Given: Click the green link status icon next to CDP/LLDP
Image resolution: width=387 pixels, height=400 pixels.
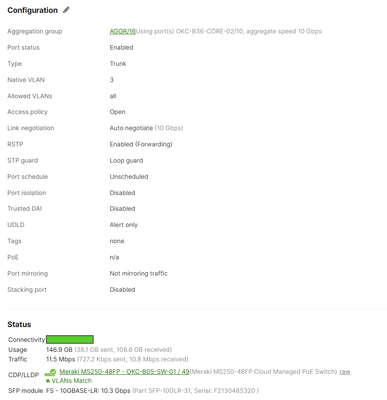Looking at the screenshot, I should click(50, 372).
